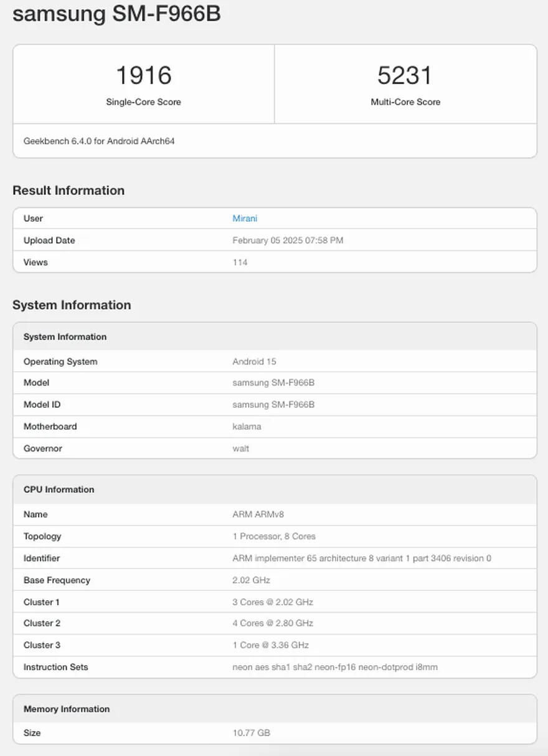Click the samsung SM-F966B page title
Viewport: 548px width, 756px height.
click(116, 13)
